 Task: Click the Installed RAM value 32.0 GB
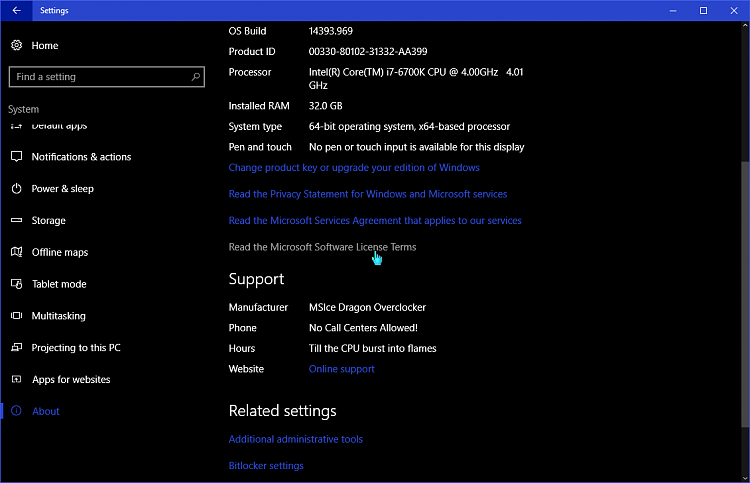click(325, 106)
